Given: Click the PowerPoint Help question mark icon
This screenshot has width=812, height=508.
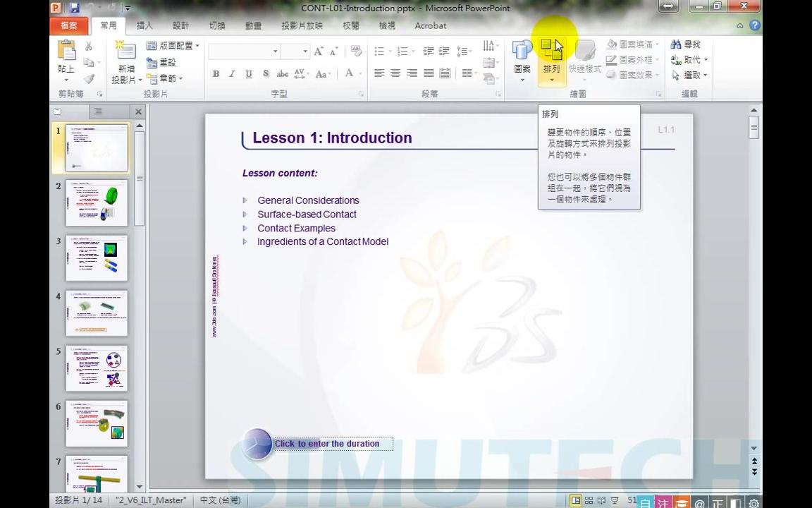Looking at the screenshot, I should (x=755, y=25).
